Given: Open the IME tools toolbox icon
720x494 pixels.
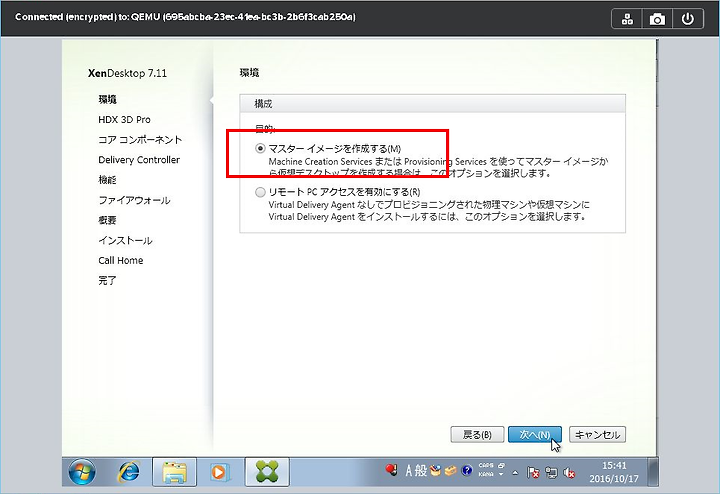Looking at the screenshot, I should click(x=451, y=471).
